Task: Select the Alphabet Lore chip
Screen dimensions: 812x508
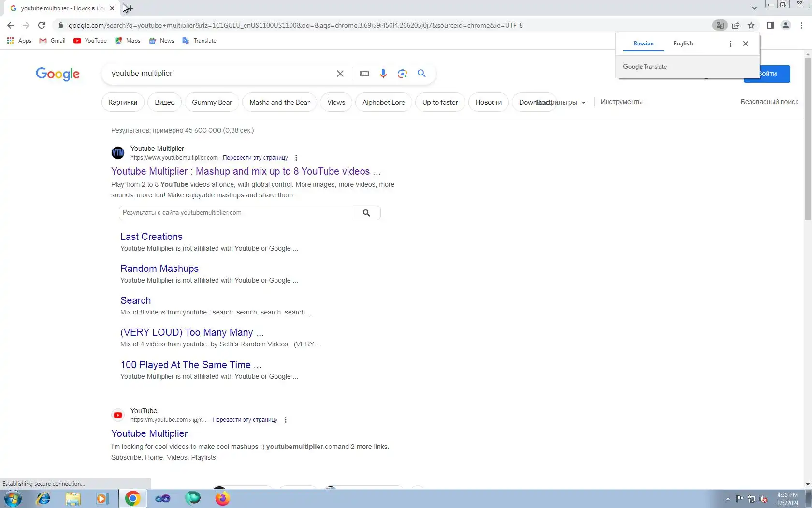Action: pos(384,102)
